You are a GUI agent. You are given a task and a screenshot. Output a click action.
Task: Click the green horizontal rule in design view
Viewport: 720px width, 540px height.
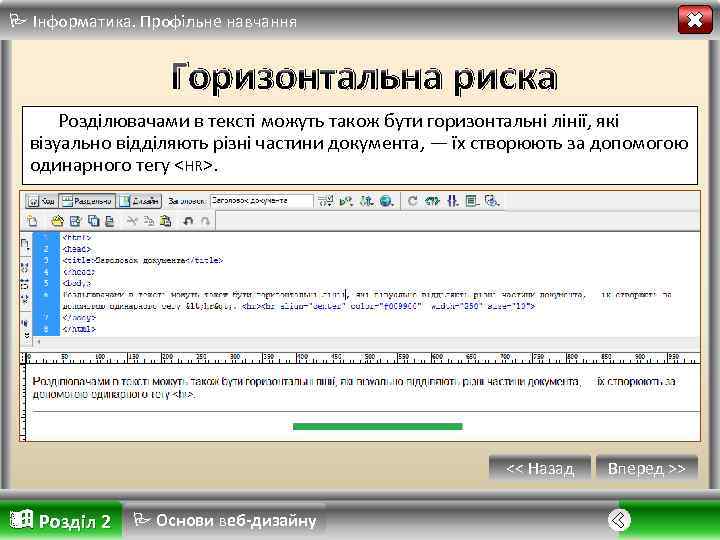[x=377, y=427]
